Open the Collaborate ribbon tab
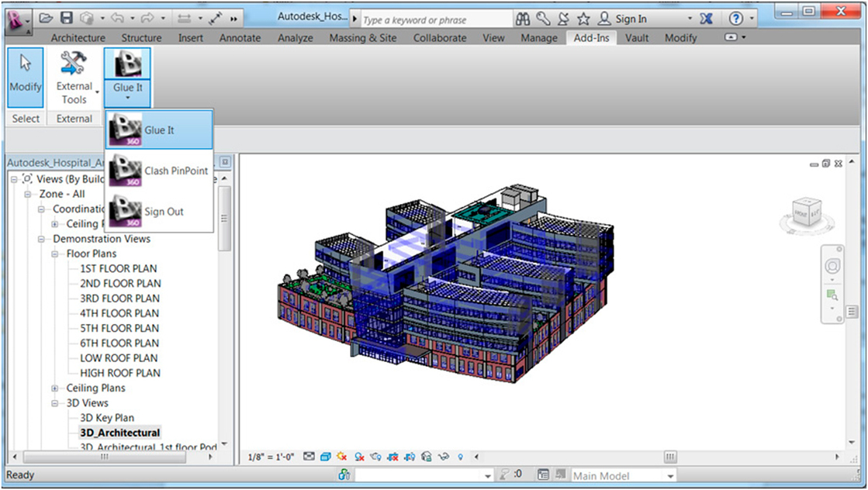The width and height of the screenshot is (868, 490). (439, 37)
